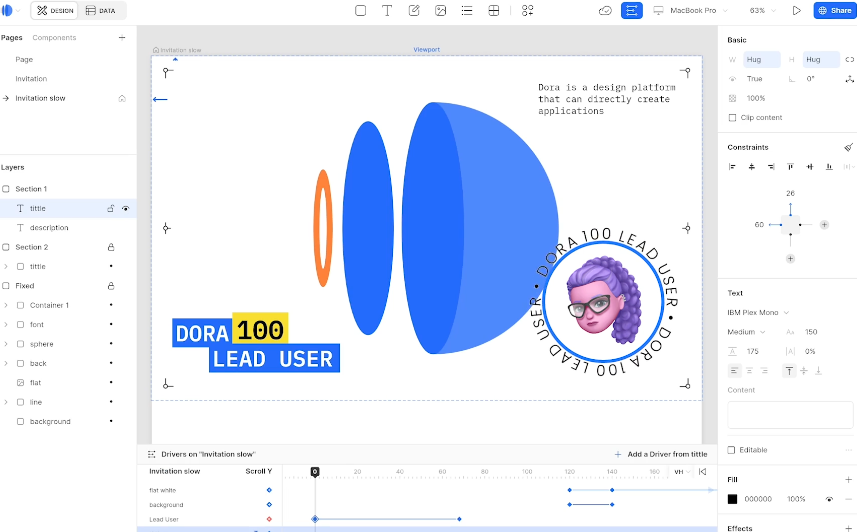
Task: Click the play preview button
Action: point(796,10)
